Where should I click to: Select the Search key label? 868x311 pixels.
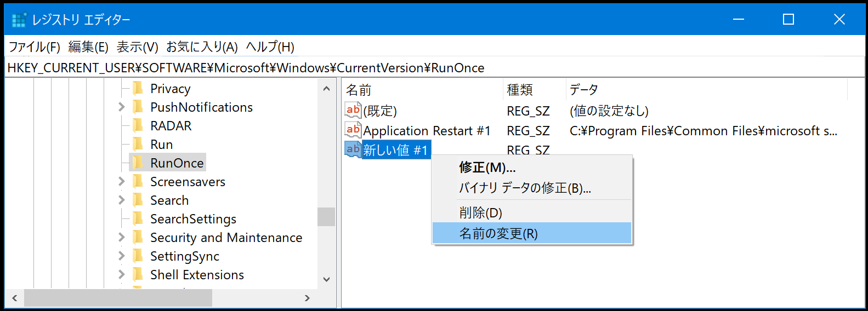click(x=169, y=200)
